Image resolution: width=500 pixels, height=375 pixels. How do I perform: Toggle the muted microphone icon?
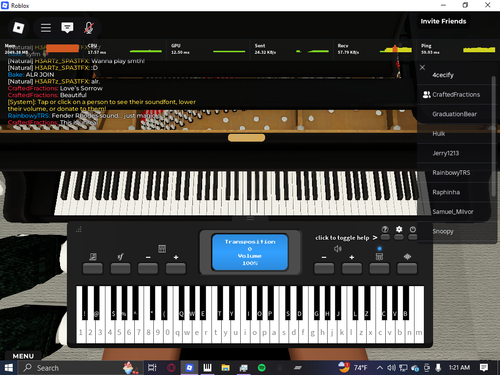tap(88, 28)
